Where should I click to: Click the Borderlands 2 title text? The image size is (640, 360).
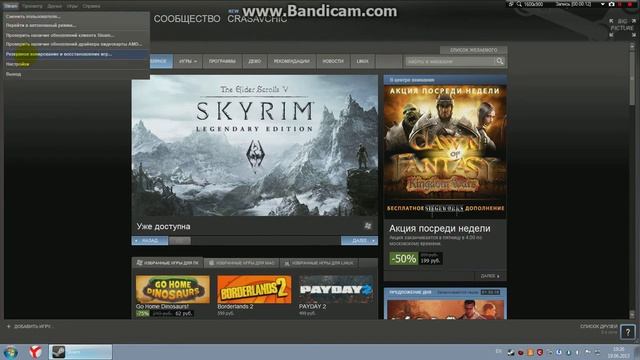coord(235,307)
